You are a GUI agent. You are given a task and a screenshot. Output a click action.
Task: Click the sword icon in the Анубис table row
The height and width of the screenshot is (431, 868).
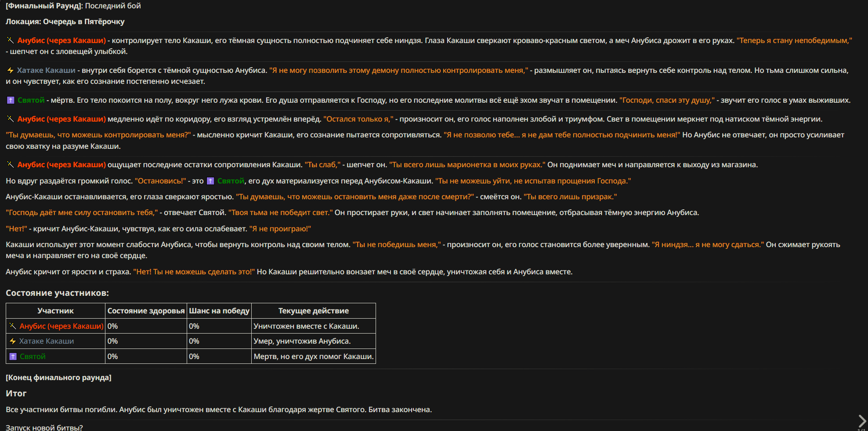pos(13,326)
